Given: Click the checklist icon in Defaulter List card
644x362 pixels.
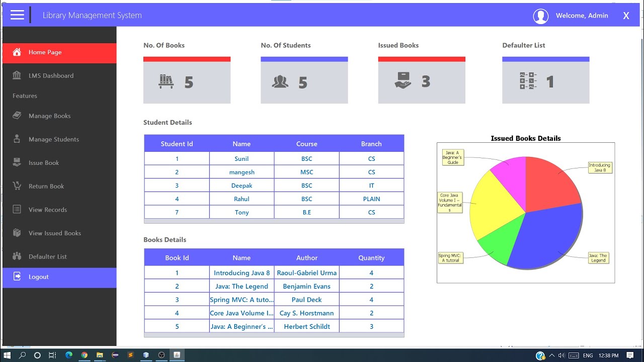Looking at the screenshot, I should click(x=528, y=81).
